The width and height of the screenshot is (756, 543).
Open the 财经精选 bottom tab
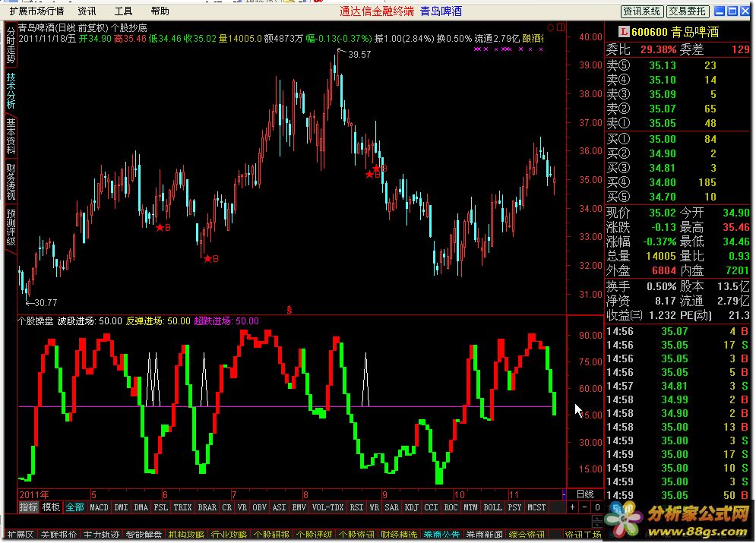click(x=399, y=535)
